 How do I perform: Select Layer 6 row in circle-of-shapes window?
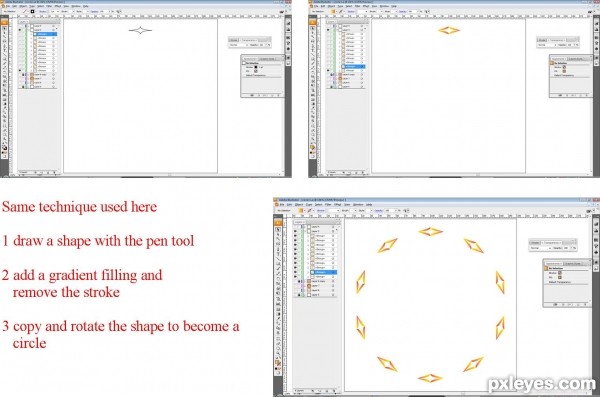(x=316, y=291)
